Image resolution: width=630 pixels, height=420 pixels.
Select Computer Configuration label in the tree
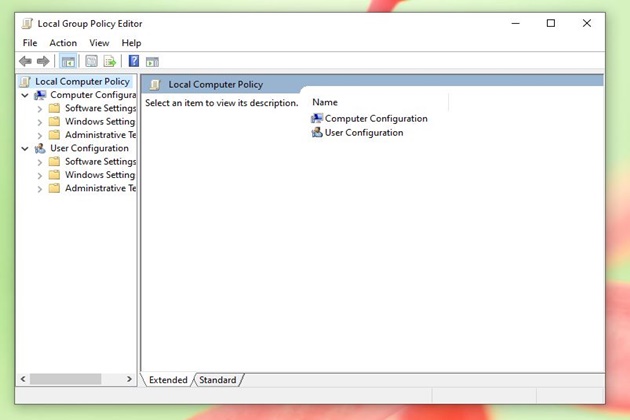point(93,95)
